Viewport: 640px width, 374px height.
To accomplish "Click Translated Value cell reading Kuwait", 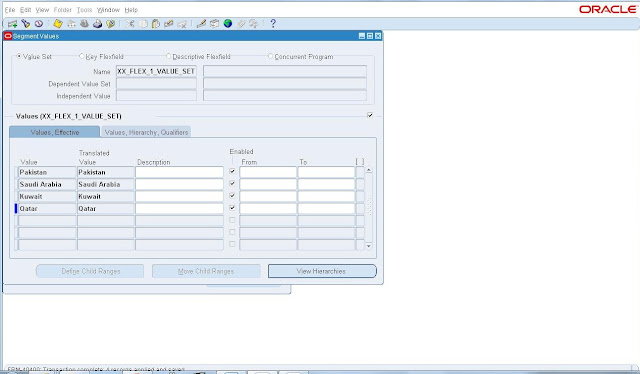I will pos(106,196).
